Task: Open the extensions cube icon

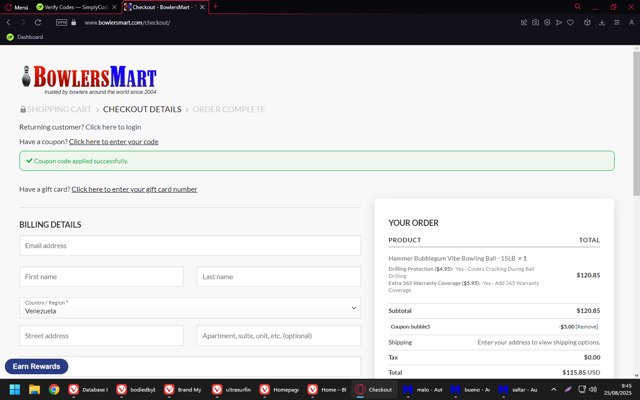Action: 587,22
